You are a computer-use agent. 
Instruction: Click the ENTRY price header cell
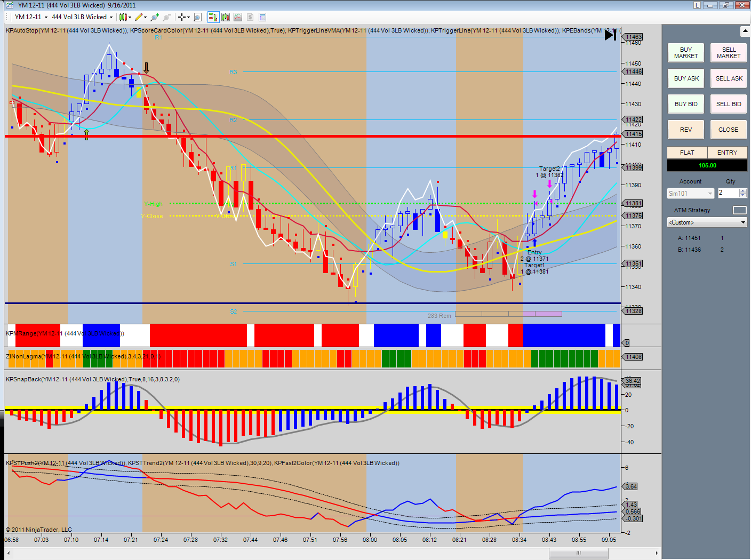[x=728, y=153]
